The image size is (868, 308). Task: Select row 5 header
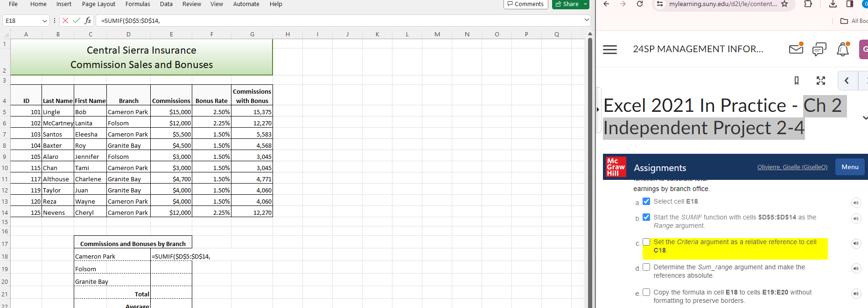pyautogui.click(x=5, y=112)
